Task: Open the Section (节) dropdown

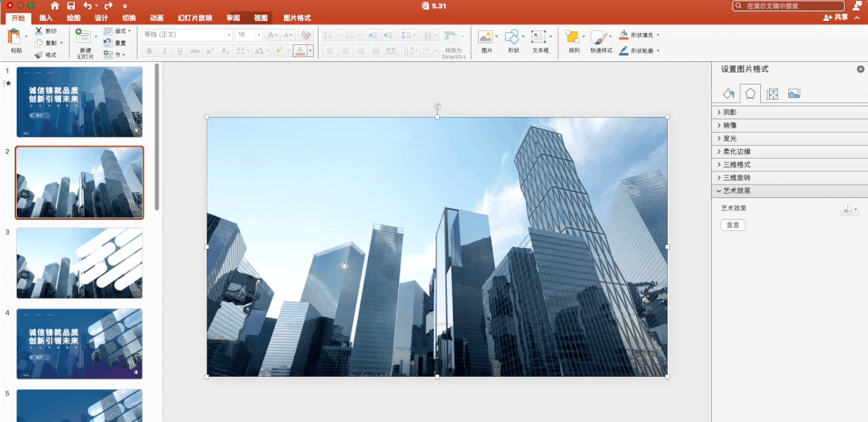Action: point(114,55)
